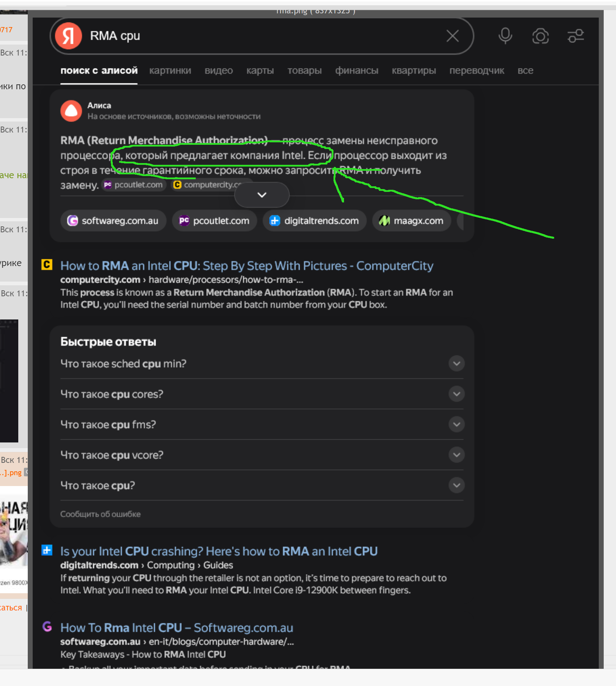Open the softwareg.com.au source button
616x686 pixels.
113,221
